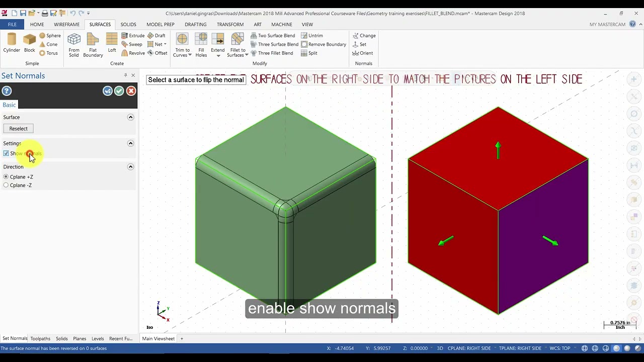Click CPLANE: RIGHT SIDE status entry

click(x=469, y=348)
